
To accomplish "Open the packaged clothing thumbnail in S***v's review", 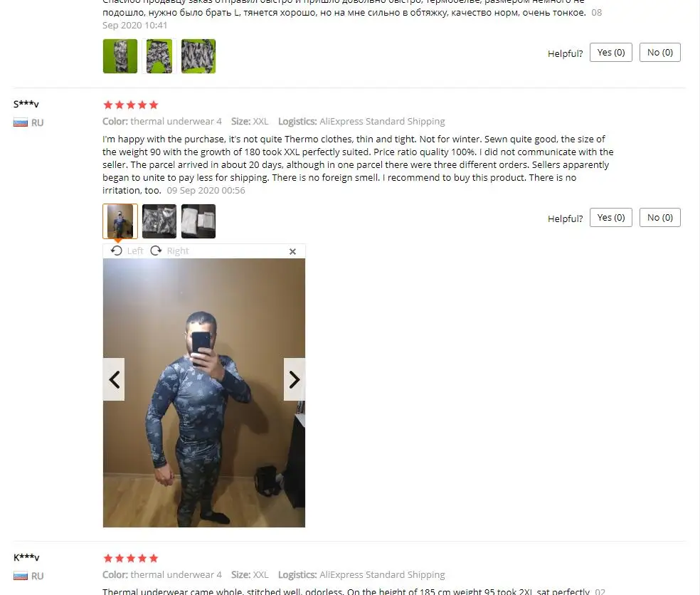I will [x=159, y=221].
